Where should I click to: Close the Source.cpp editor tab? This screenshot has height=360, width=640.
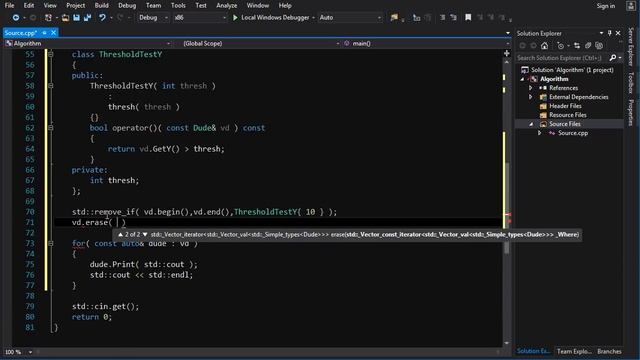[x=53, y=33]
